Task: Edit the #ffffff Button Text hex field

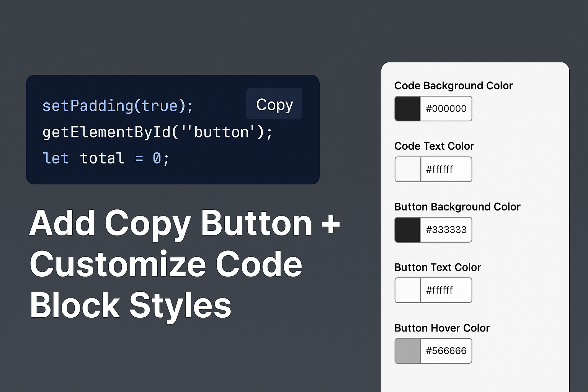Action: pos(446,290)
